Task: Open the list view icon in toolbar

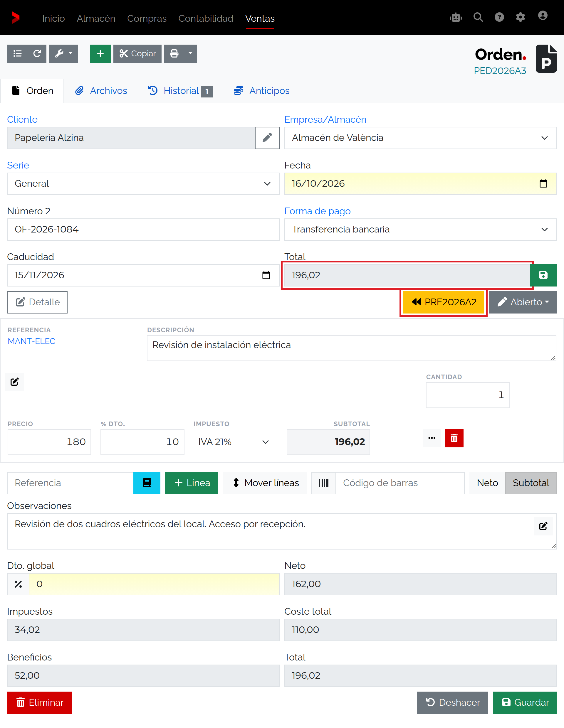Action: [17, 54]
